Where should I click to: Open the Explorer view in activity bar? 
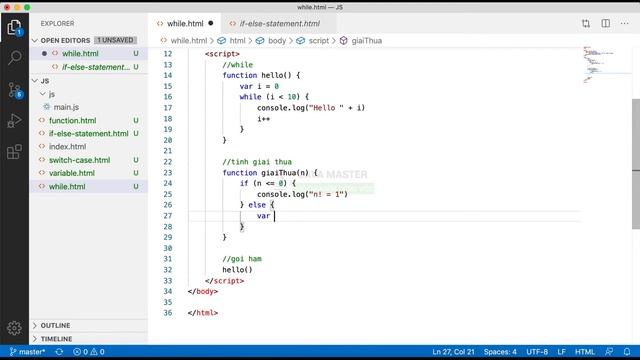coord(14,27)
